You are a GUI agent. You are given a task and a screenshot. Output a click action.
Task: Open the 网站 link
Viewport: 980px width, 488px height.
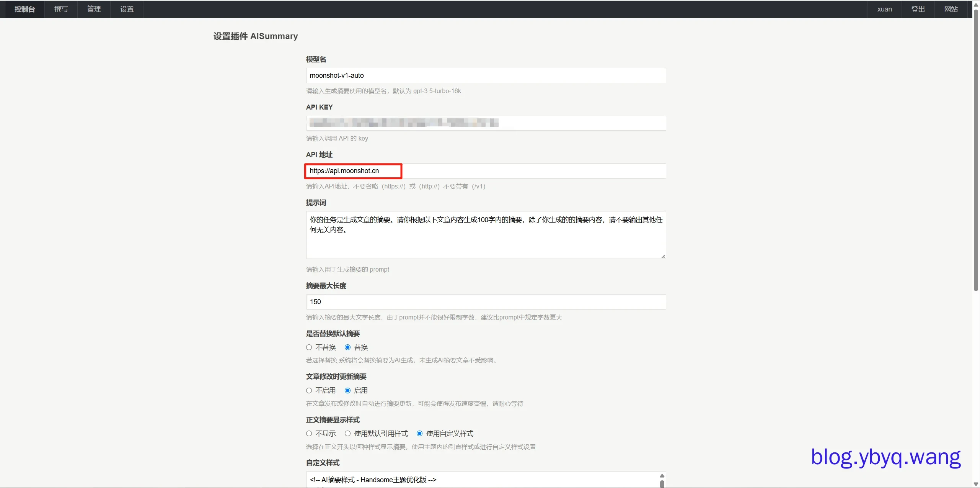[951, 9]
